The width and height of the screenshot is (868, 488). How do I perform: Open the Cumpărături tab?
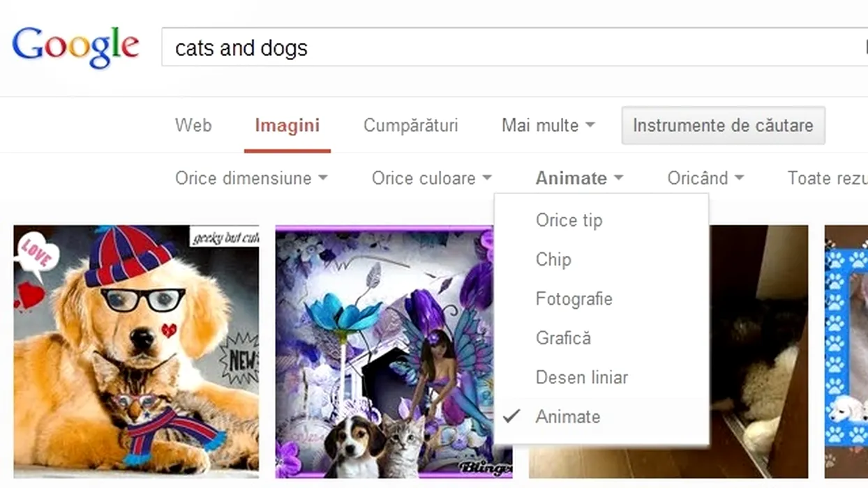410,125
